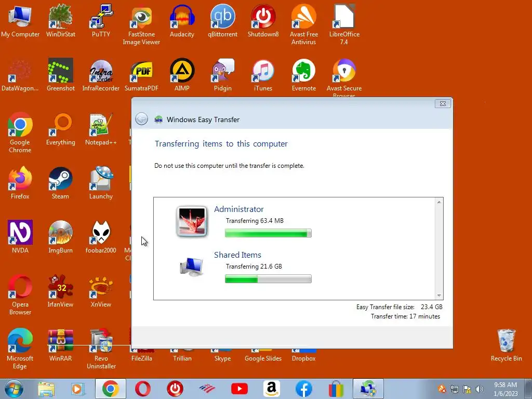Open the YouTube taskbar shortcut

240,389
